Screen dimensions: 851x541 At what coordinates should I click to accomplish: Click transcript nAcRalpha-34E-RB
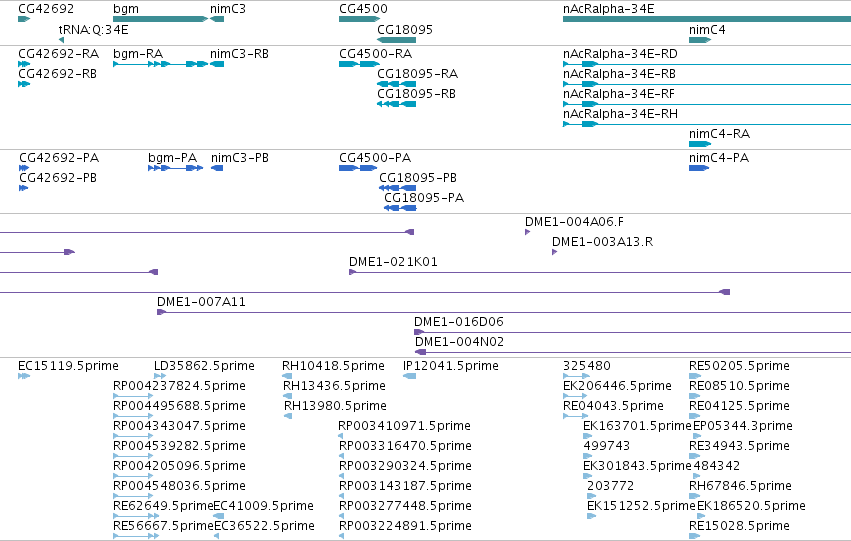pyautogui.click(x=619, y=74)
